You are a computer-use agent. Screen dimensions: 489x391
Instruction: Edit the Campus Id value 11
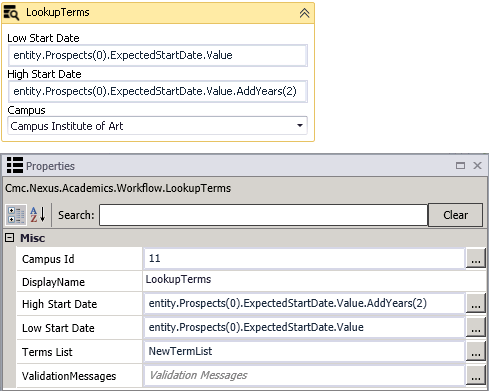(304, 258)
